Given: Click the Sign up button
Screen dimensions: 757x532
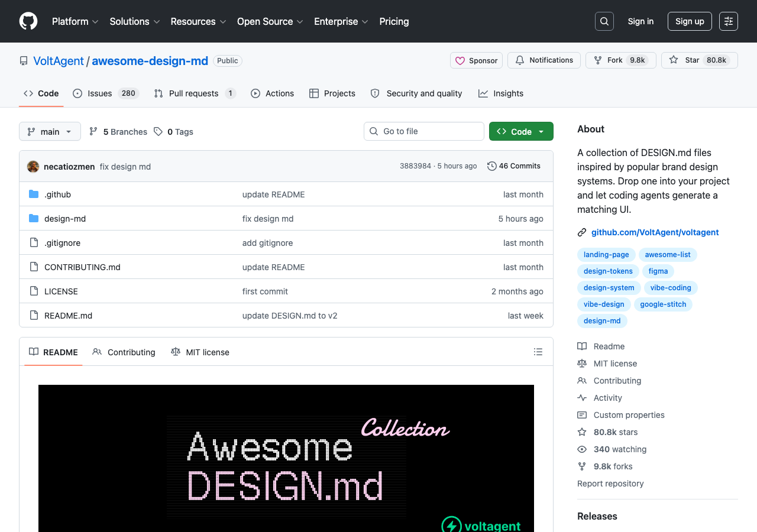Looking at the screenshot, I should tap(690, 21).
